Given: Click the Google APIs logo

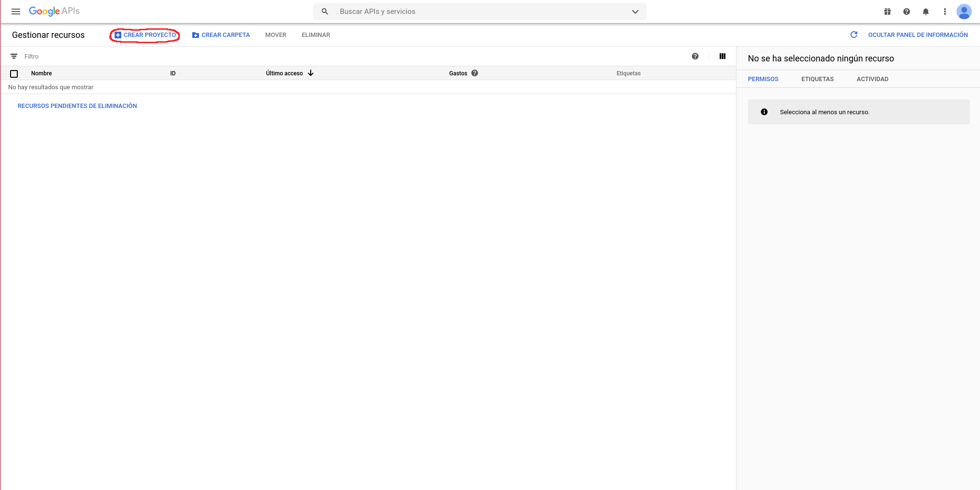Looking at the screenshot, I should click(54, 12).
